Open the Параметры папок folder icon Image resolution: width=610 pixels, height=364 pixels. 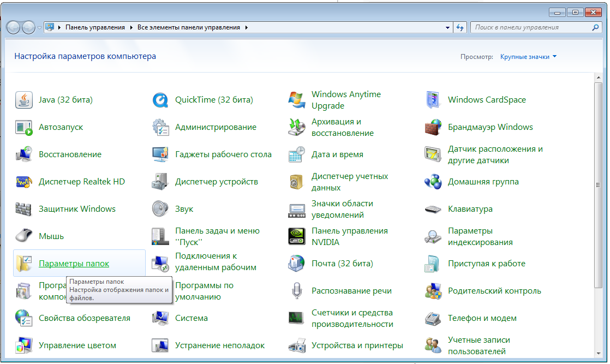tap(23, 264)
